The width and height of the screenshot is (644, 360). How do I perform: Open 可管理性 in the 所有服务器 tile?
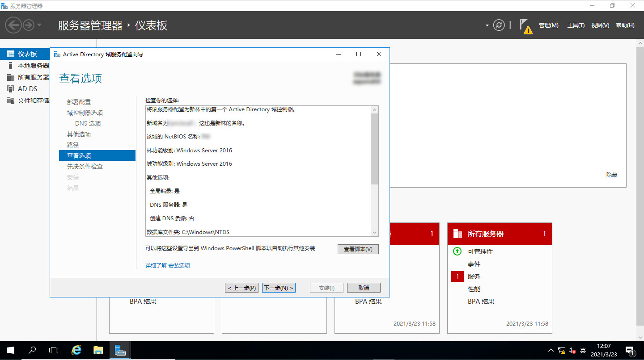(480, 251)
